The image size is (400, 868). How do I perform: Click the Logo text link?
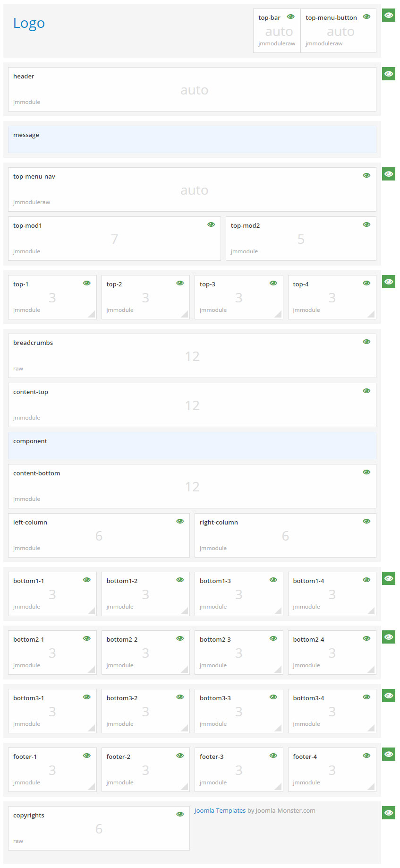(29, 23)
